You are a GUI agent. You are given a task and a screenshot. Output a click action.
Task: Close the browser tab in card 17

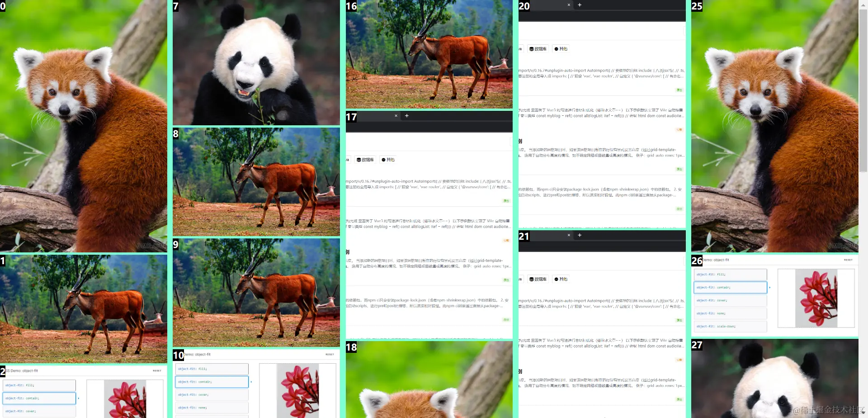click(x=396, y=116)
